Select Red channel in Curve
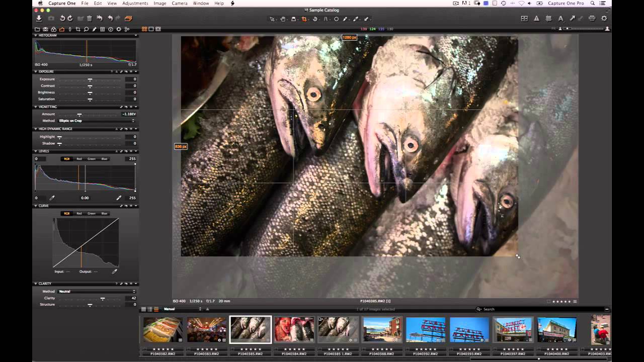 [x=79, y=214]
